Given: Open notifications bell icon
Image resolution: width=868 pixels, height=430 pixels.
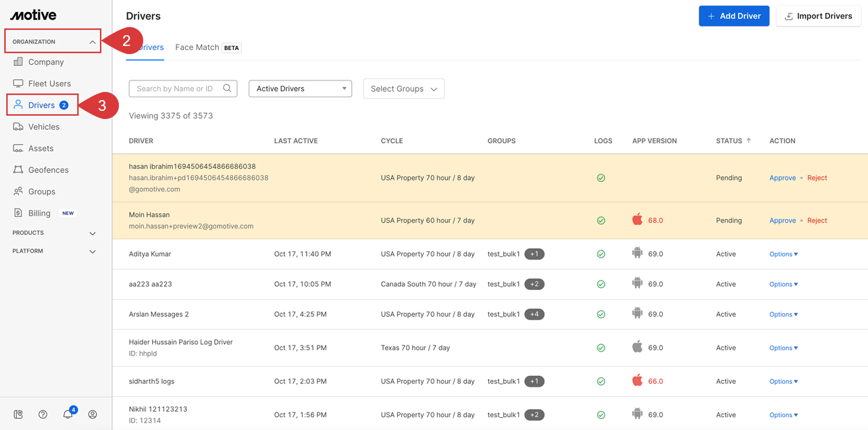Looking at the screenshot, I should (x=68, y=414).
